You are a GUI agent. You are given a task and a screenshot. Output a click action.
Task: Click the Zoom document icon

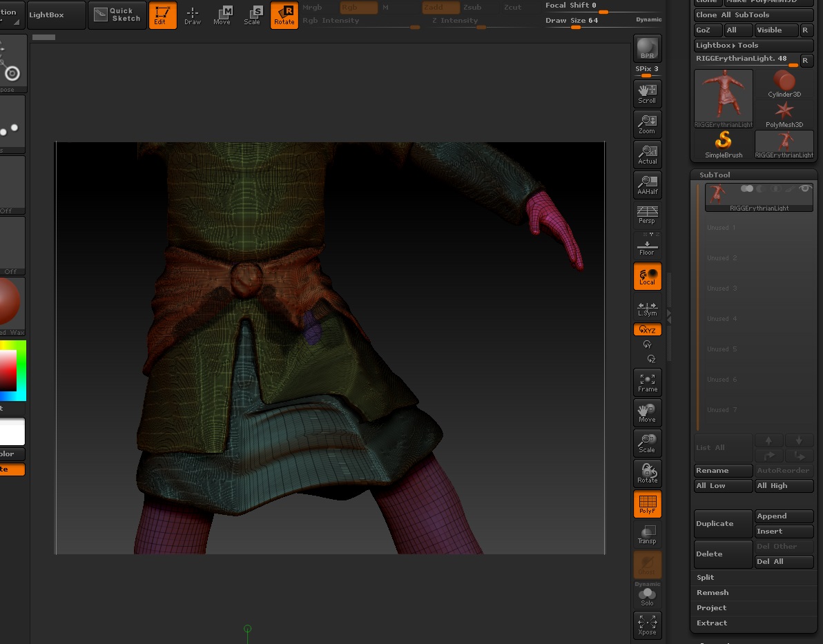[647, 124]
